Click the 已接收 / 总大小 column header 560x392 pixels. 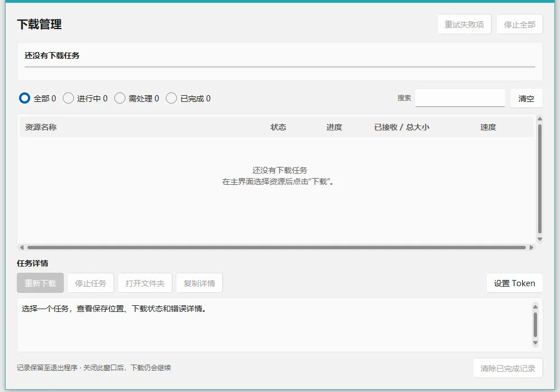click(x=402, y=127)
